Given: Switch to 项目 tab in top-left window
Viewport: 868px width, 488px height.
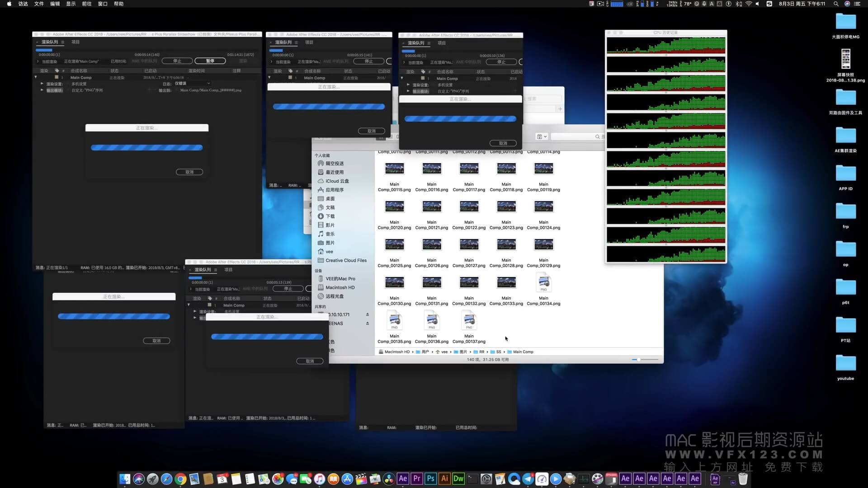Looking at the screenshot, I should [75, 42].
